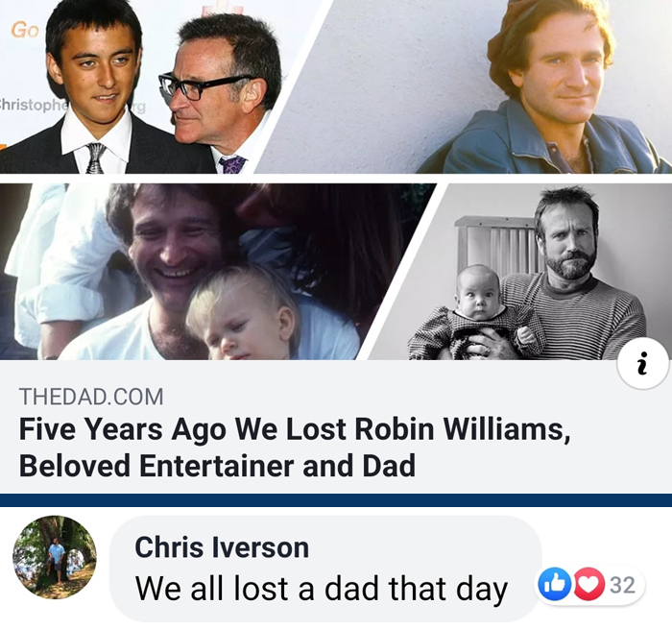Click the commenter name Chris Iverson
The height and width of the screenshot is (630, 672).
(x=222, y=547)
